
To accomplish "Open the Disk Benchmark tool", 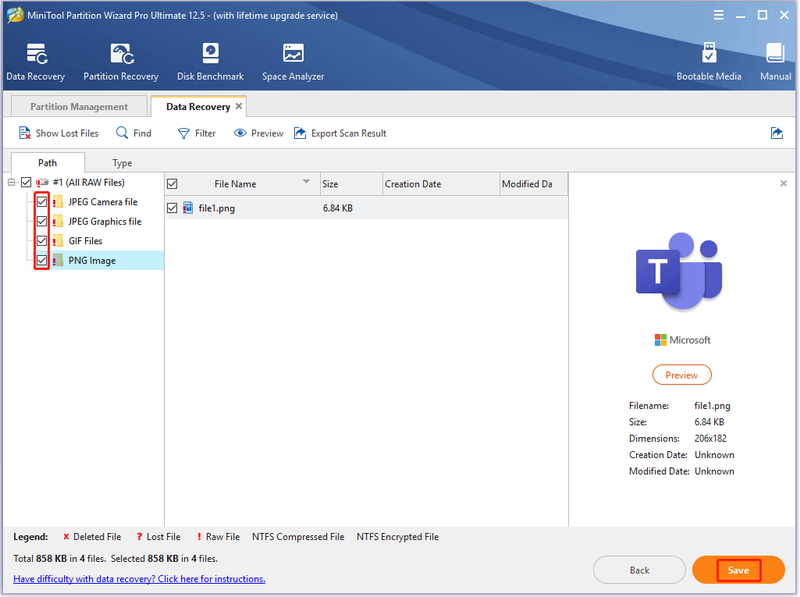I will pos(210,53).
